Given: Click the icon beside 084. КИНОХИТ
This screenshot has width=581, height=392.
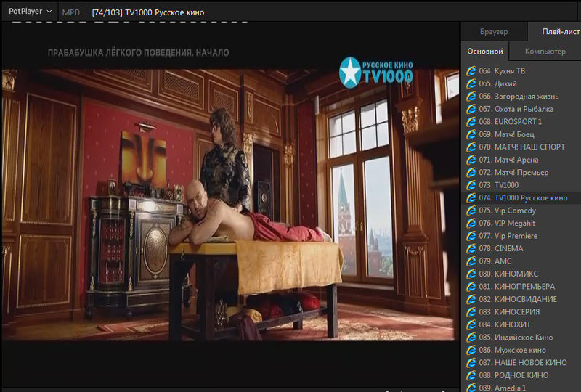Looking at the screenshot, I should pos(471,324).
